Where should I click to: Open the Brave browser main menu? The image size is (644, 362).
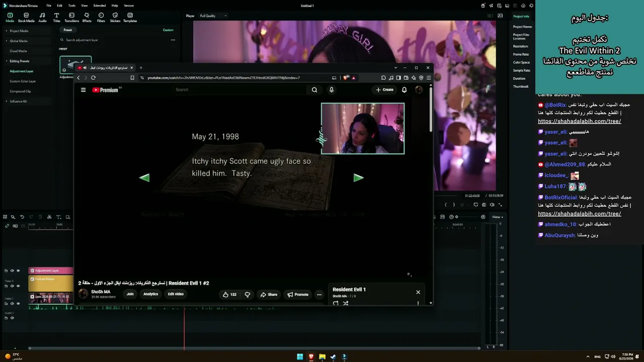[429, 77]
